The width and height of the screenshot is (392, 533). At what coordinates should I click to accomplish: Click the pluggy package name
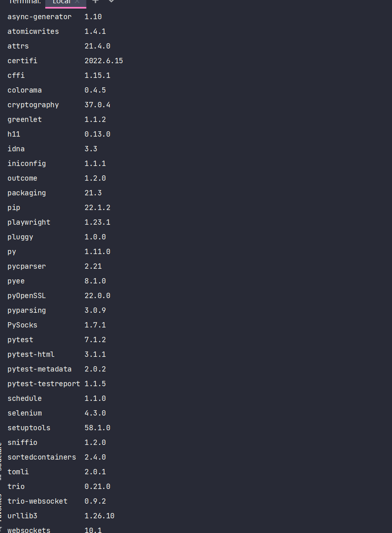click(x=20, y=237)
